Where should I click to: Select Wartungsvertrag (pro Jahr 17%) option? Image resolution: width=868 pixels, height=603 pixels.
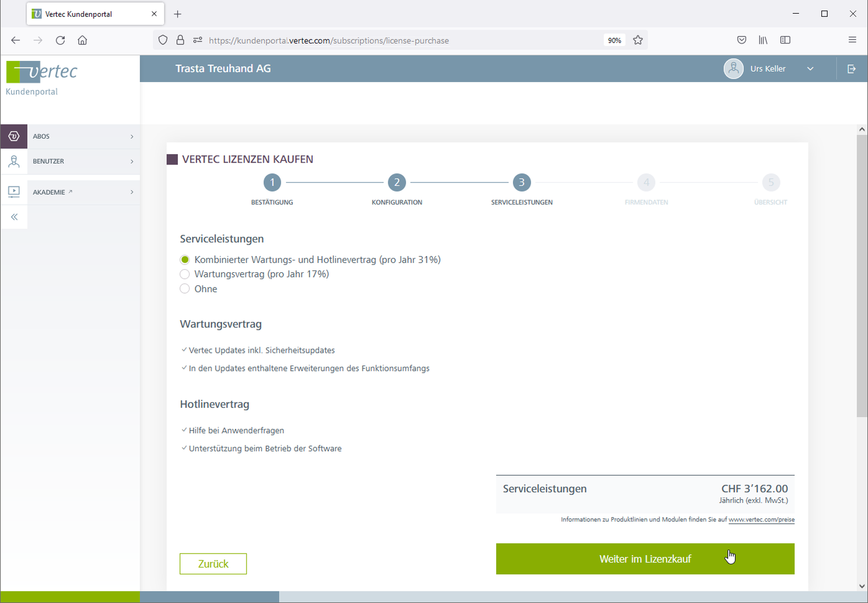pos(185,274)
